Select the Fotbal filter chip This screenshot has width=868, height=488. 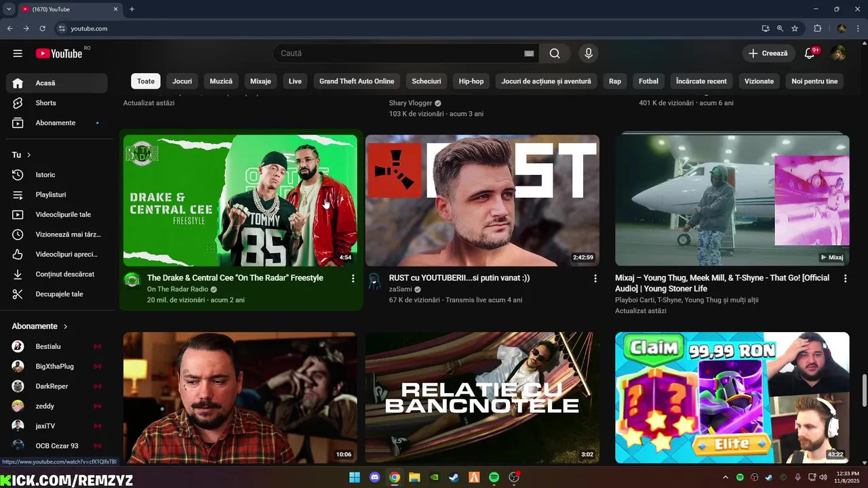click(x=648, y=81)
